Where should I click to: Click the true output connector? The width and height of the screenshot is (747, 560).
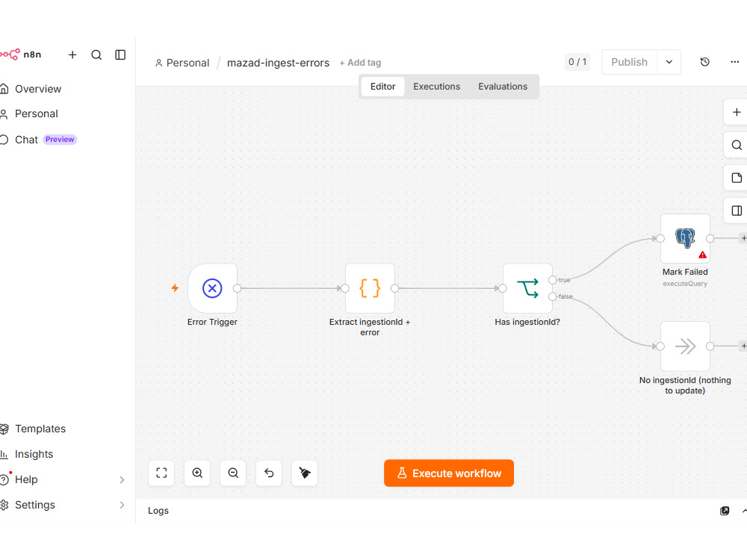pos(552,280)
